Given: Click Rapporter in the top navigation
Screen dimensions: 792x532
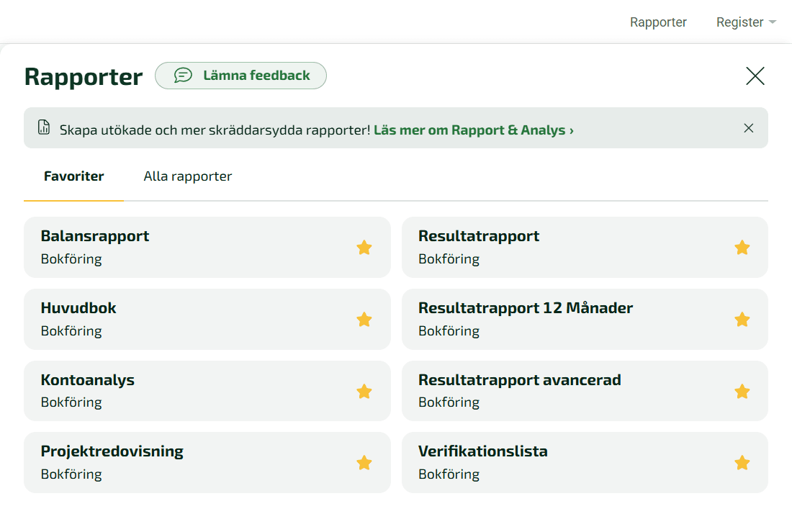Looking at the screenshot, I should [658, 22].
